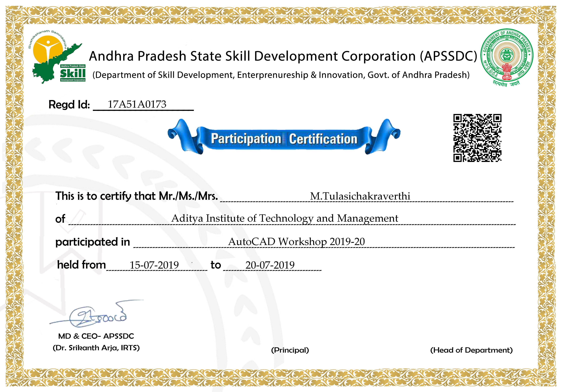The width and height of the screenshot is (562, 392).
Task: Click the (Head of Department) label
Action: pos(471,350)
